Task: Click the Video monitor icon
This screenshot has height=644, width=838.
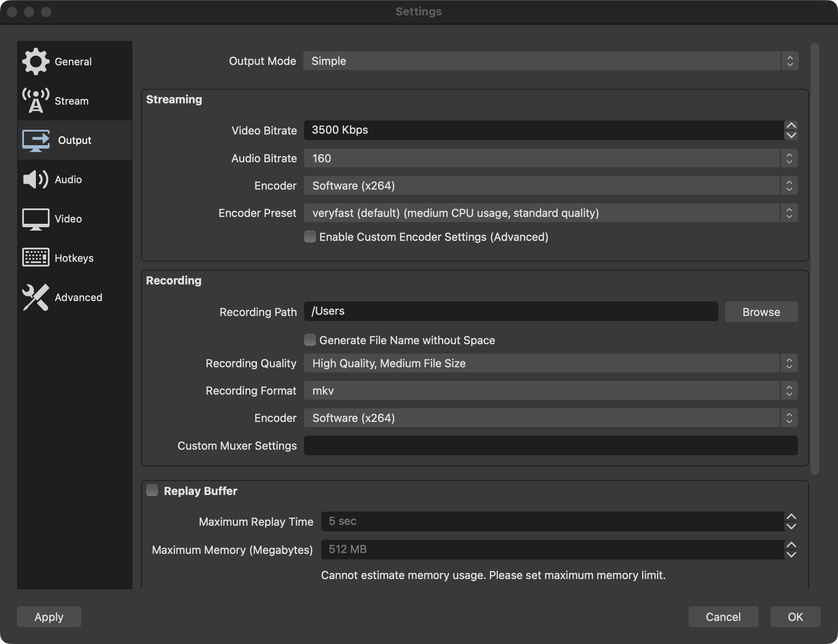Action: coord(36,219)
